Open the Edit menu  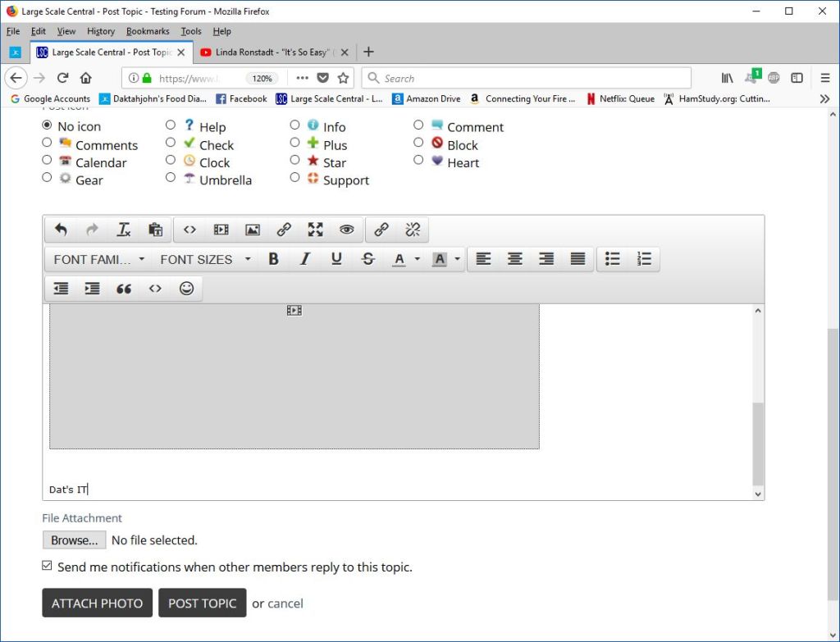pyautogui.click(x=38, y=31)
